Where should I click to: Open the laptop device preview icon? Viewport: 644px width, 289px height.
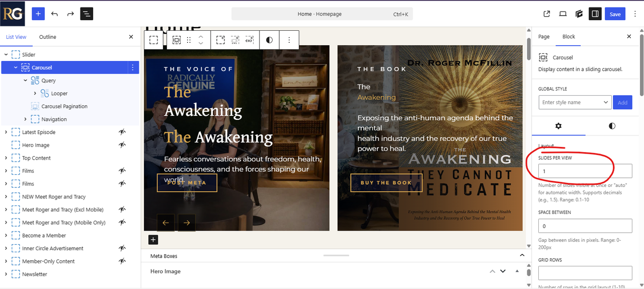pyautogui.click(x=563, y=14)
